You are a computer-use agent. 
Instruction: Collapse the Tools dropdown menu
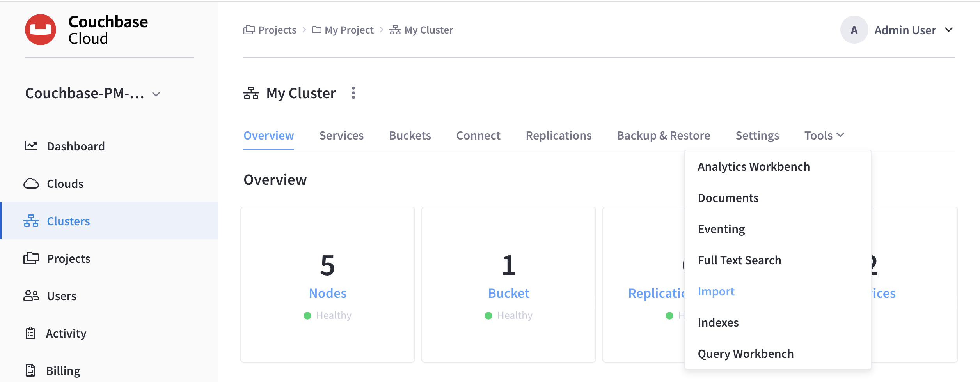(824, 135)
